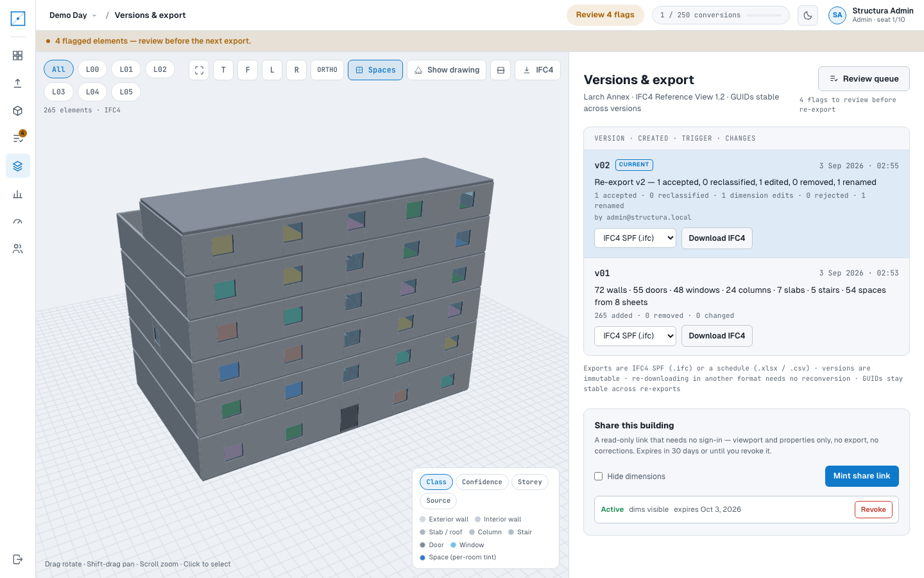Export model with the IFC4 download button
The image size is (924, 578).
pos(538,70)
